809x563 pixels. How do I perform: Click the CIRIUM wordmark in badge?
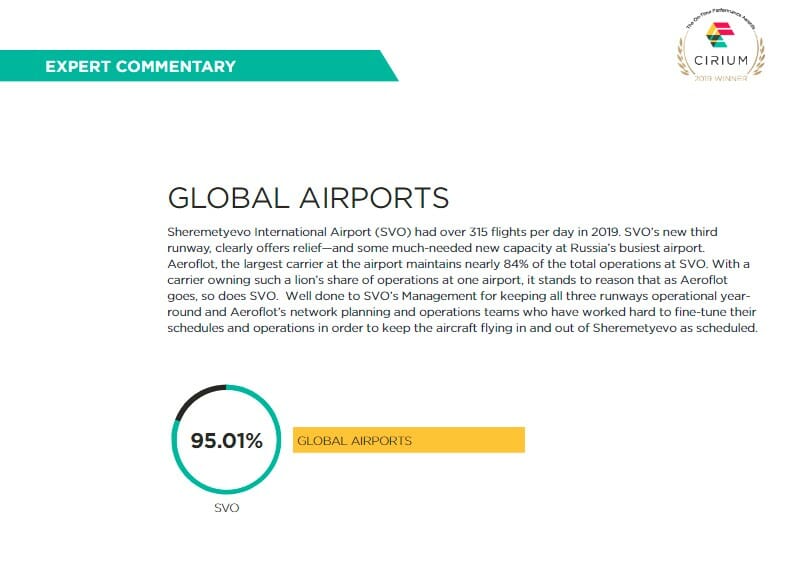(721, 60)
